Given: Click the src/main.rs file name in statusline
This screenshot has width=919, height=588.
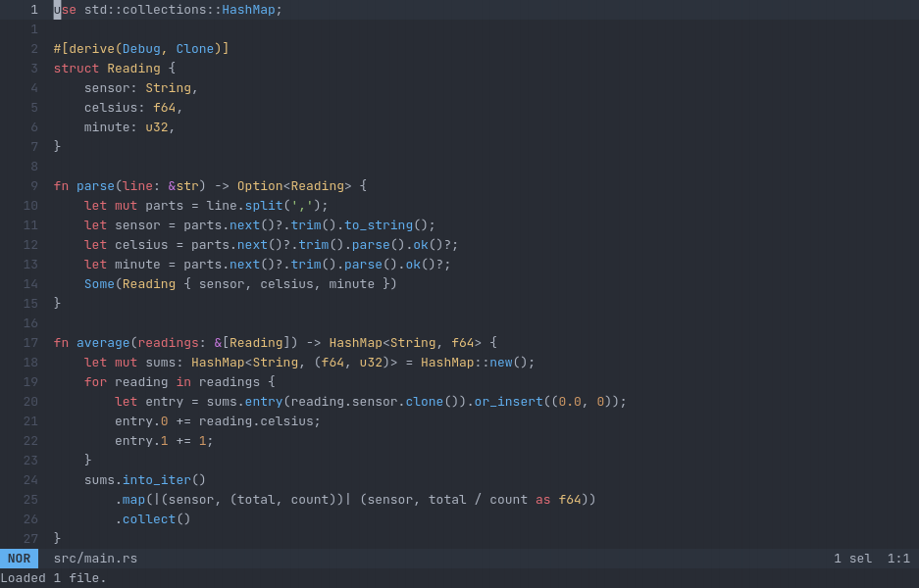Looking at the screenshot, I should pyautogui.click(x=95, y=559).
